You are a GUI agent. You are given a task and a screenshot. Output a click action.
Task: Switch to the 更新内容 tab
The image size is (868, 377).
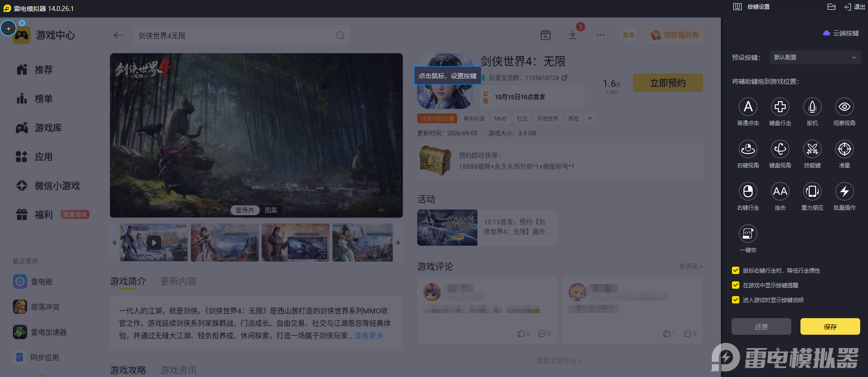pos(178,281)
